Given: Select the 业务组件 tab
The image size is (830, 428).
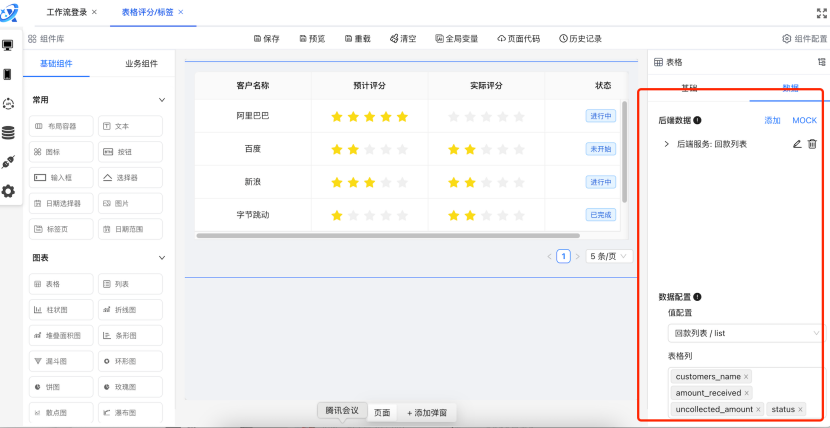Looking at the screenshot, I should click(x=141, y=64).
